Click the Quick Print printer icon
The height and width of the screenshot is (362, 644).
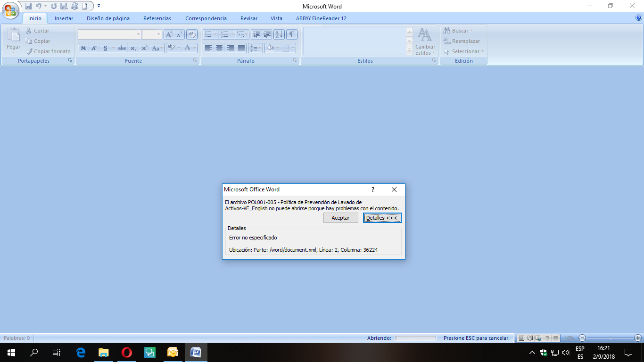(x=74, y=6)
